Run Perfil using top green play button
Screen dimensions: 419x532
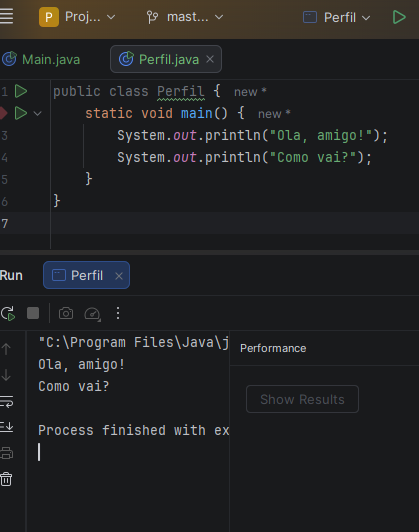[399, 17]
